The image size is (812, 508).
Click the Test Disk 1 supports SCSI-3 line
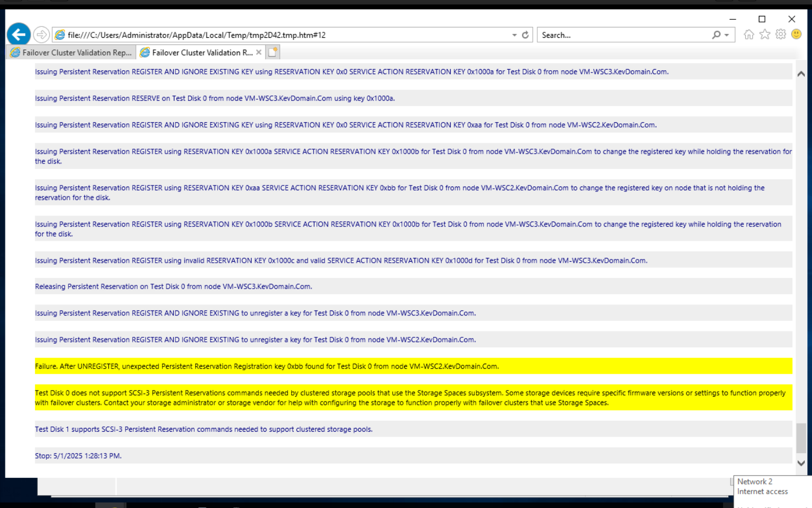pyautogui.click(x=413, y=429)
